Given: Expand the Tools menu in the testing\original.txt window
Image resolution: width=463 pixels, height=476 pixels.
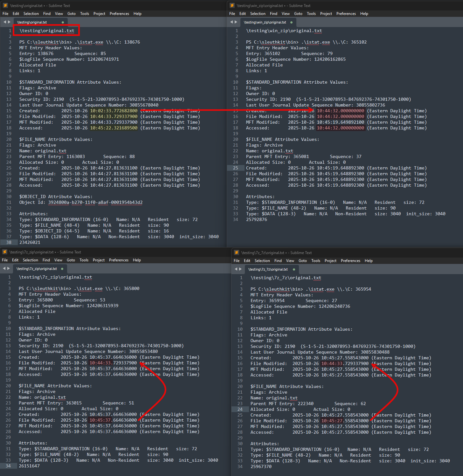Looking at the screenshot, I should point(85,14).
